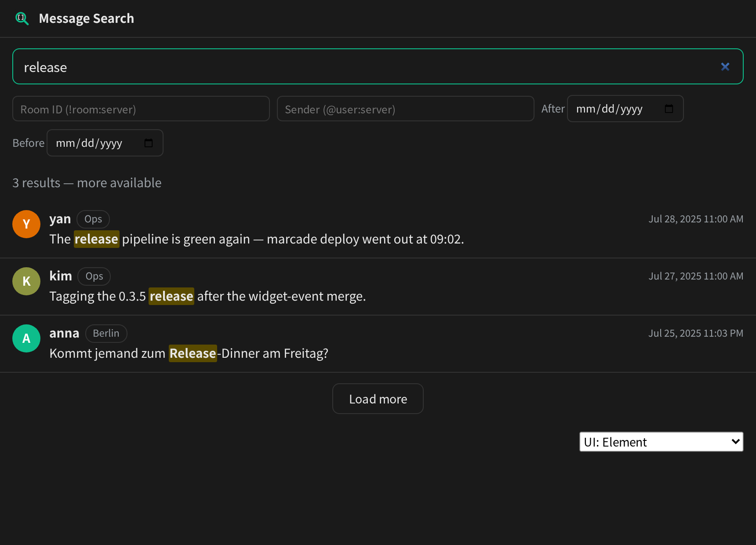Click kim's olive K avatar
Viewport: 756px width, 545px height.
coord(26,281)
